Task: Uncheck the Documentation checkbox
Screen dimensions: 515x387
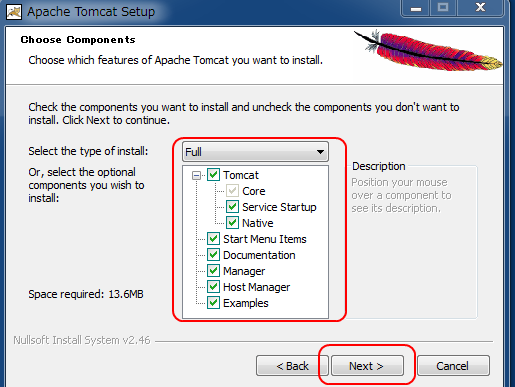Action: click(x=213, y=255)
